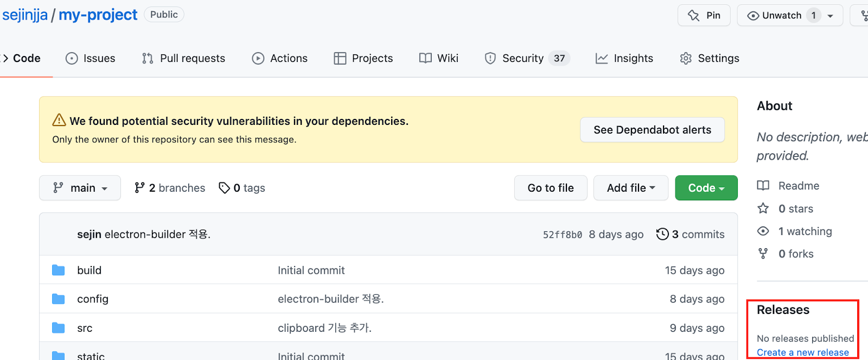View the 0 tags link
This screenshot has width=868, height=360.
[242, 188]
